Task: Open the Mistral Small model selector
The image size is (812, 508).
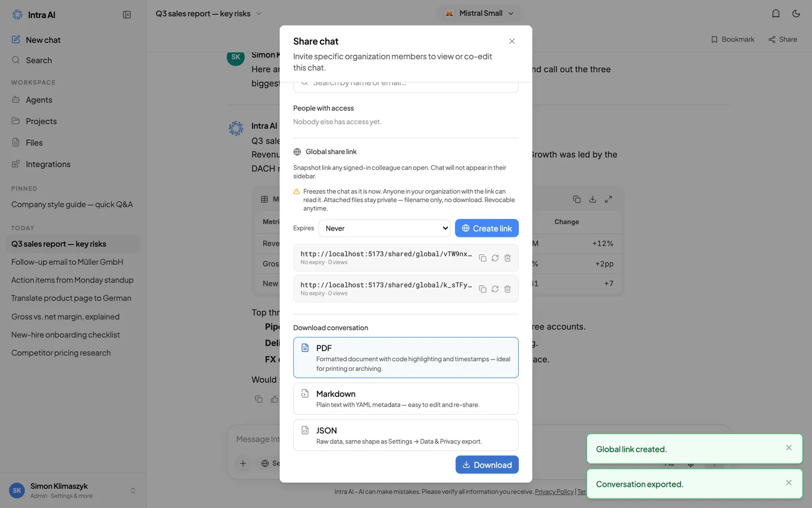Action: tap(480, 14)
